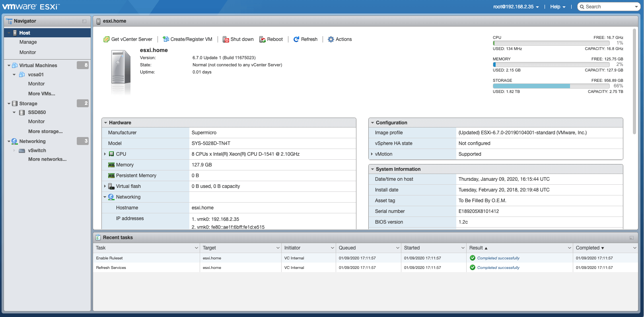Screen dimensions: 644x317
Task: Open the Task column dropdown
Action: click(x=196, y=248)
